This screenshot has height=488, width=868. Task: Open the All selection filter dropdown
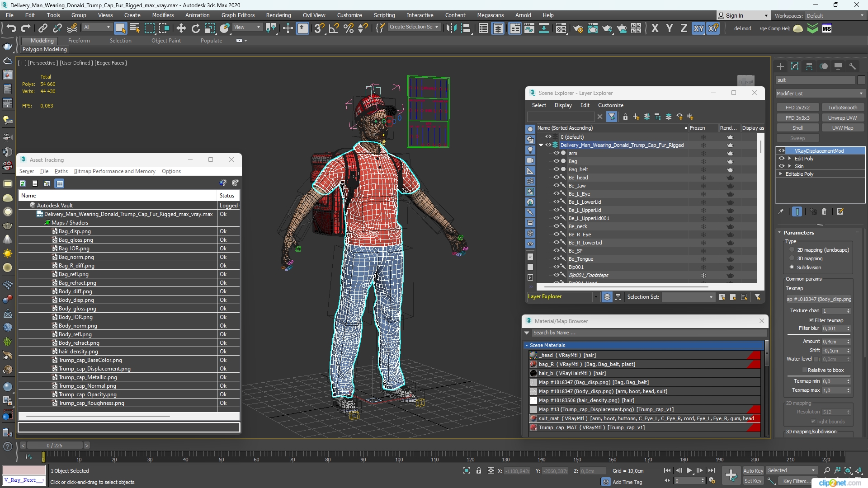[97, 27]
